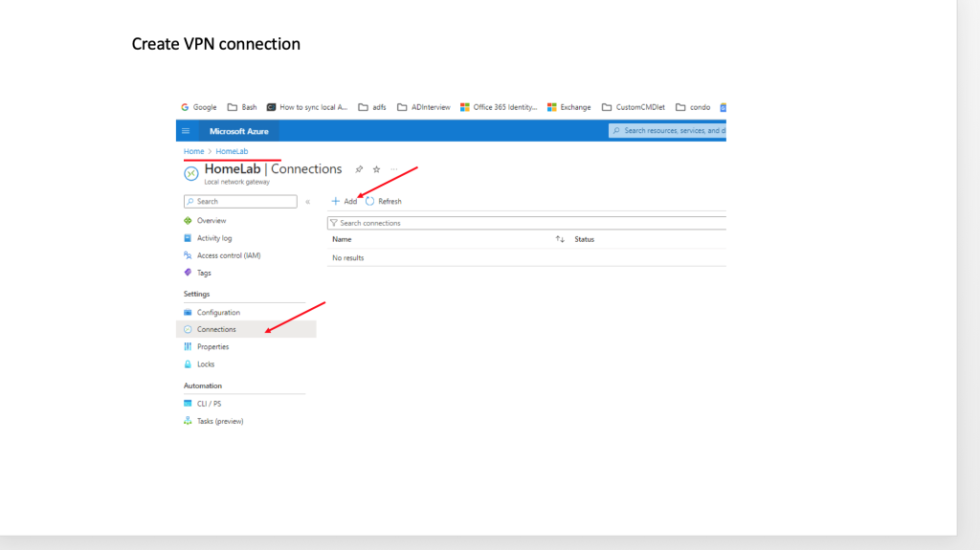
Task: Open the more options ellipsis beside title
Action: 393,169
